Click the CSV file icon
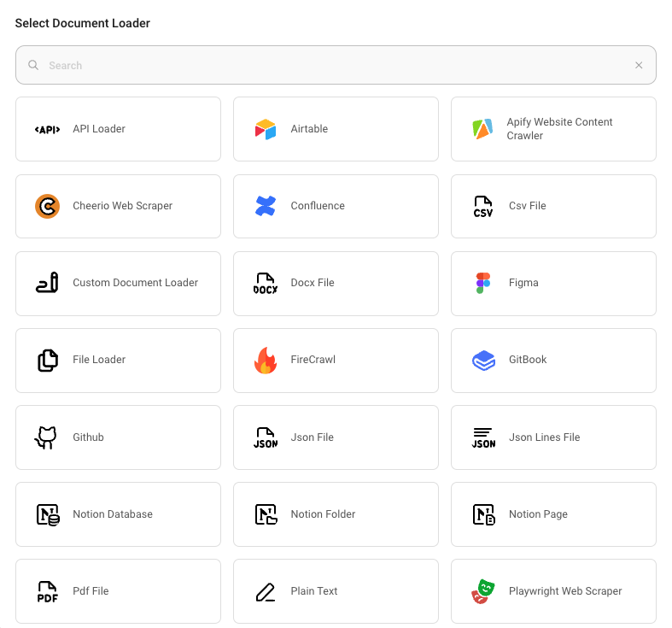The width and height of the screenshot is (672, 628). tap(483, 206)
